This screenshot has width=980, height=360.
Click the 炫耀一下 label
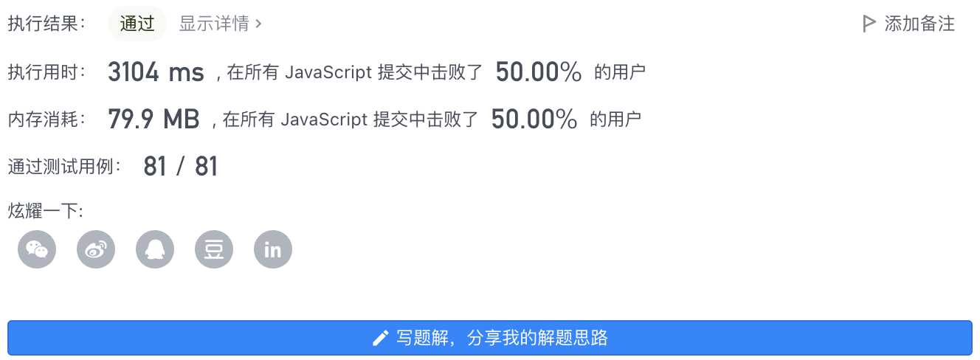point(46,212)
